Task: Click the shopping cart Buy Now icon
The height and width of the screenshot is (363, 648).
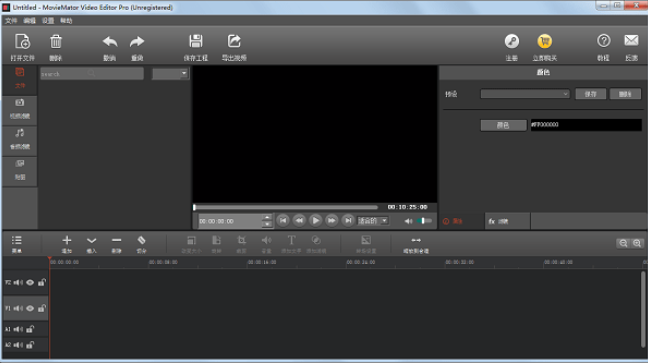Action: tap(544, 41)
